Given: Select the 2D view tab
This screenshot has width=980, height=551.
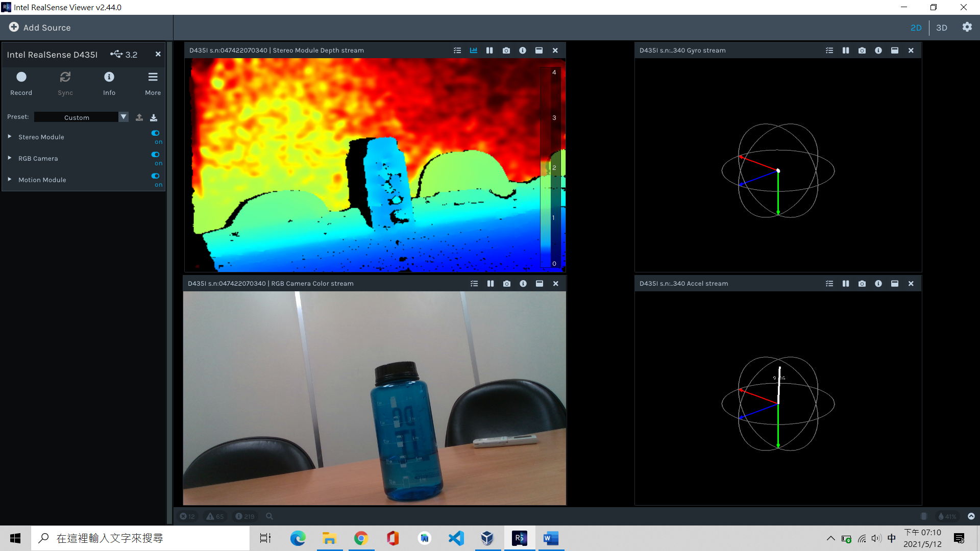Looking at the screenshot, I should [916, 28].
